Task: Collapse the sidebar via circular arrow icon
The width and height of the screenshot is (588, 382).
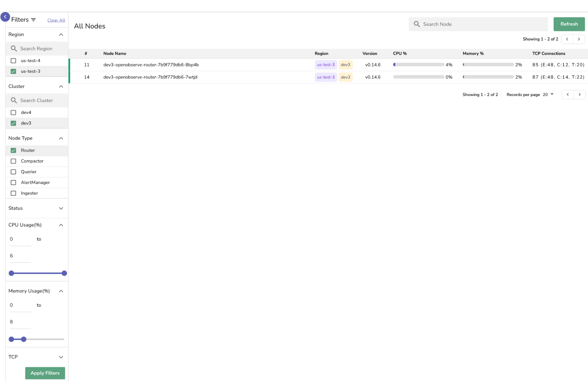Action: (x=5, y=17)
